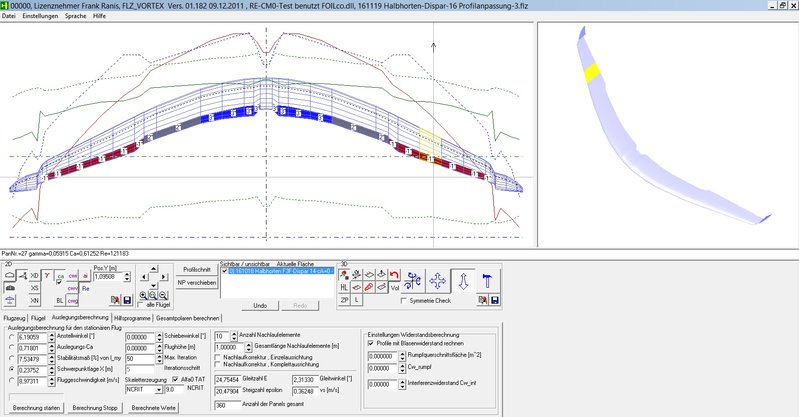Click the XS view button
Image resolution: width=799 pixels, height=417 pixels.
(35, 287)
